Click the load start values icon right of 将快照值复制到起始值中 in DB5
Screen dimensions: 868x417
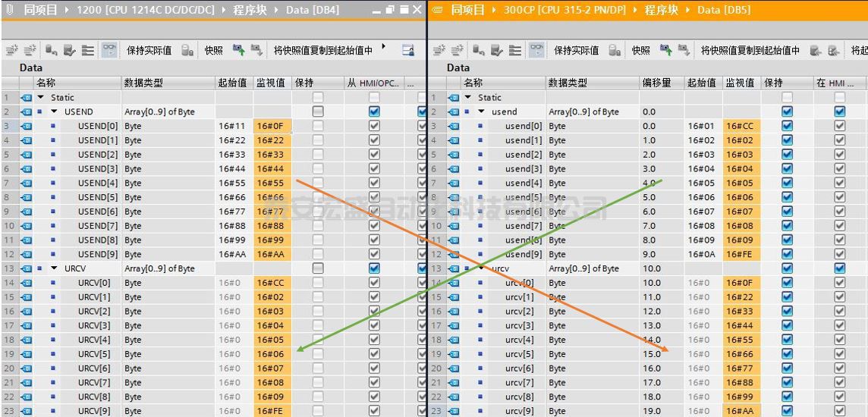pyautogui.click(x=816, y=51)
